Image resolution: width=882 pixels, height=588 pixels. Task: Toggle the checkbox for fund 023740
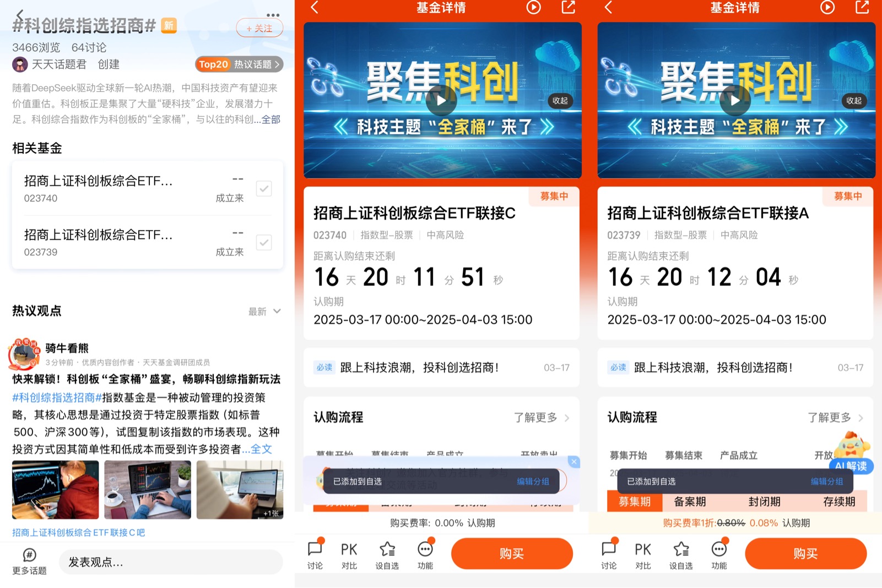(x=264, y=189)
